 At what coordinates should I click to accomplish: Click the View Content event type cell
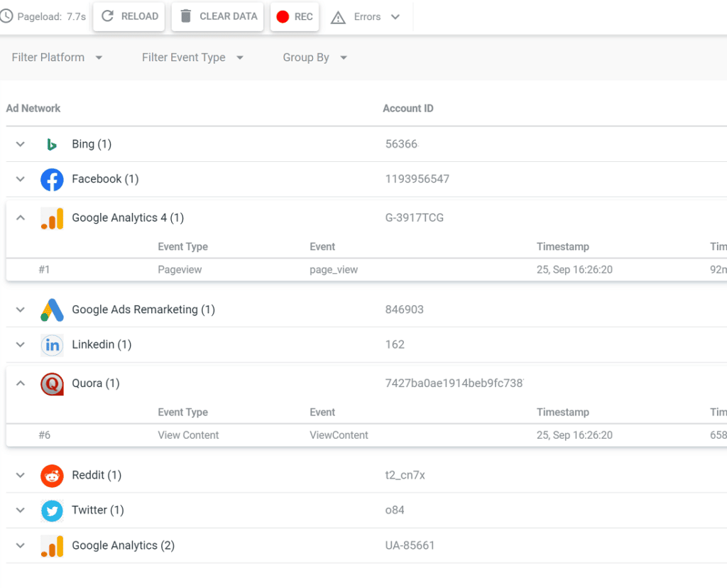click(188, 435)
